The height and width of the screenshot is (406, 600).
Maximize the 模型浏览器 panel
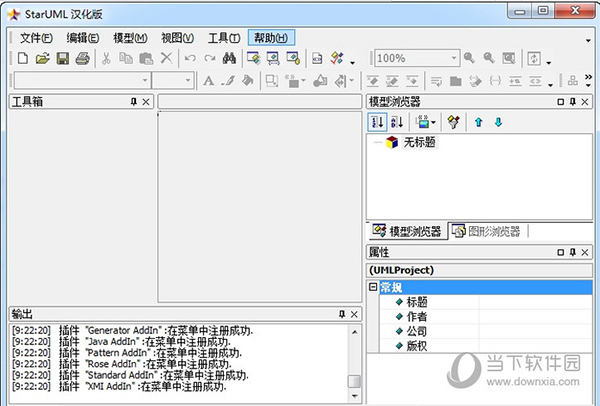(x=561, y=102)
